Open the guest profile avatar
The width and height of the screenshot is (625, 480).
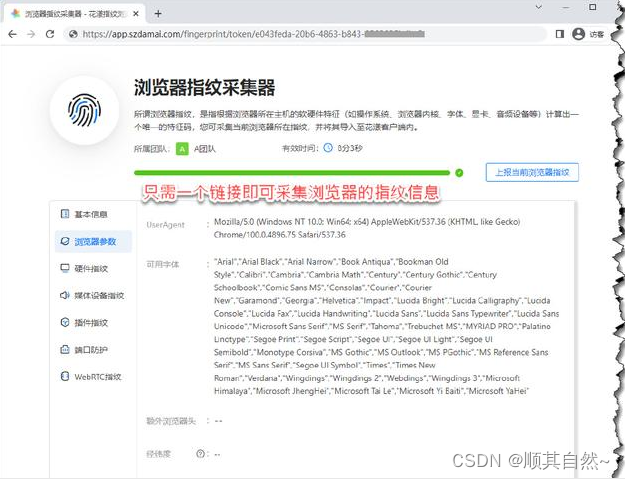tap(578, 34)
